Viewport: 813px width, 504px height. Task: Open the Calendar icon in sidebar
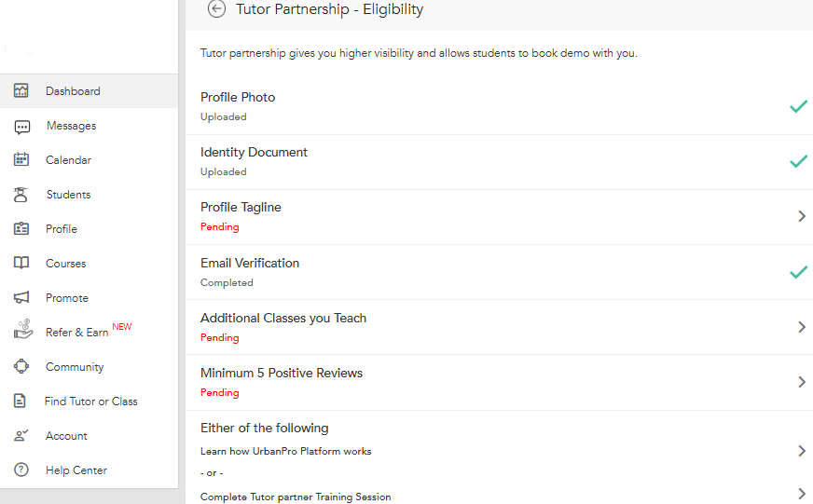tap(21, 160)
